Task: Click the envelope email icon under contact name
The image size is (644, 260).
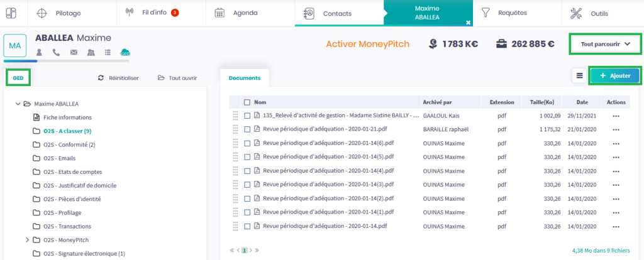Action: (74, 52)
